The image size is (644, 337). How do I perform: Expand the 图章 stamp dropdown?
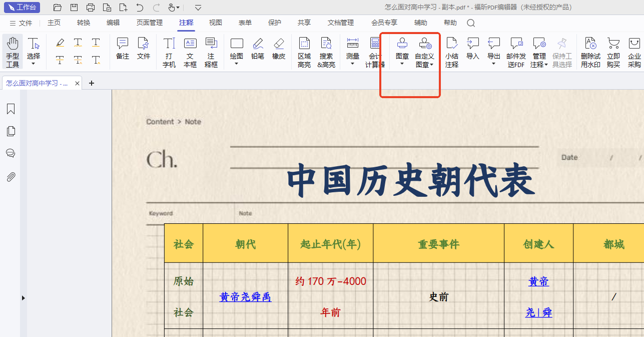[x=402, y=64]
